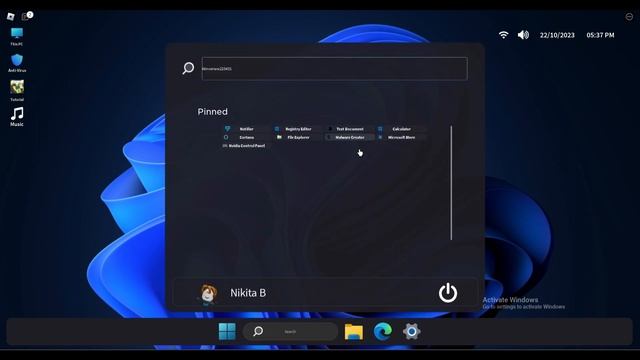Click the Roblox logo icon top-left
Image resolution: width=640 pixels, height=360 pixels.
click(11, 16)
